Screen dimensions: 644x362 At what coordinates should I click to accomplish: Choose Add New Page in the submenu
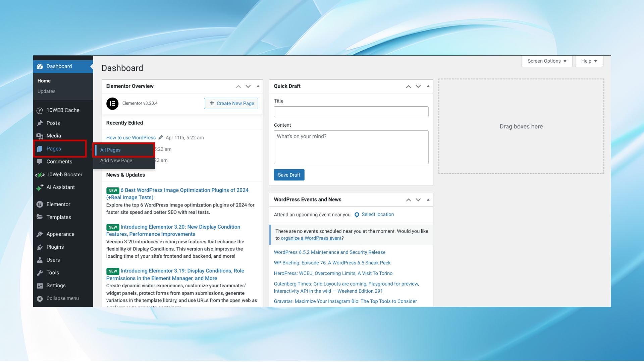(116, 161)
